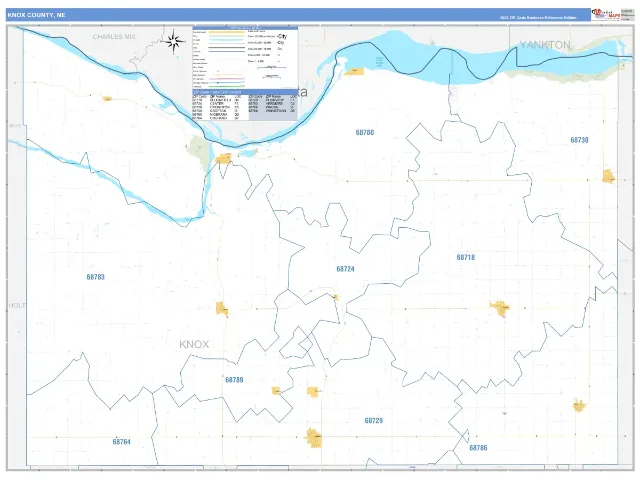Click the large KNOX county label

coord(194,344)
